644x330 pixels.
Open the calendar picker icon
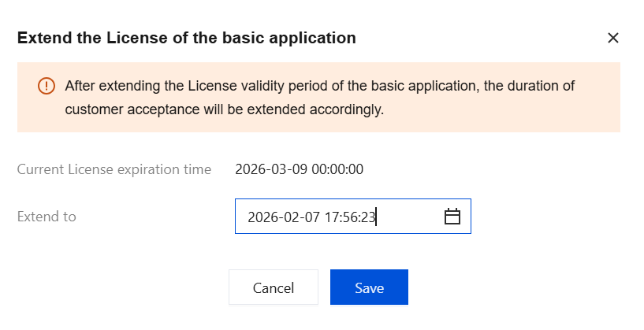click(x=452, y=217)
